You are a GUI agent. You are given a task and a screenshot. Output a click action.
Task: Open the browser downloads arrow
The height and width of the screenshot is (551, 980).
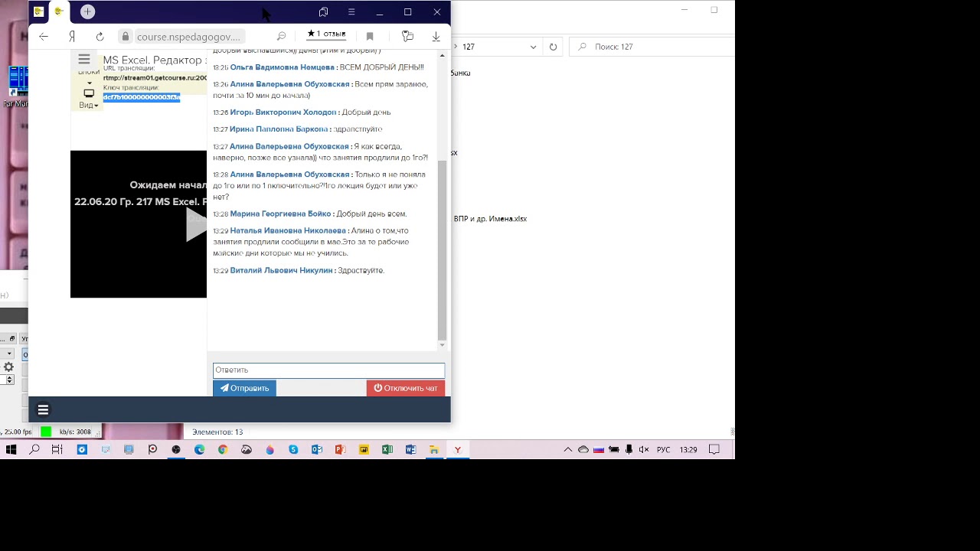pyautogui.click(x=436, y=36)
